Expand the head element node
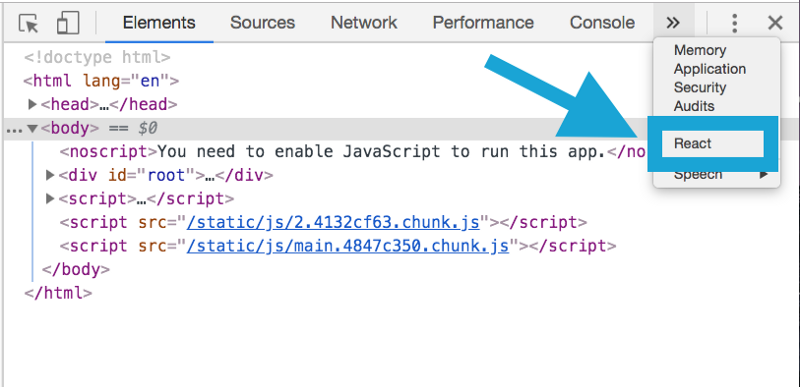 click(33, 105)
